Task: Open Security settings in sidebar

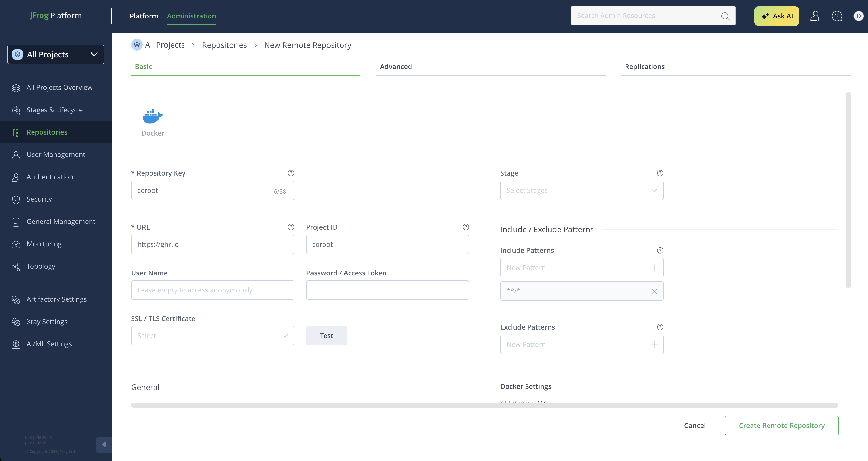Action: click(x=39, y=199)
